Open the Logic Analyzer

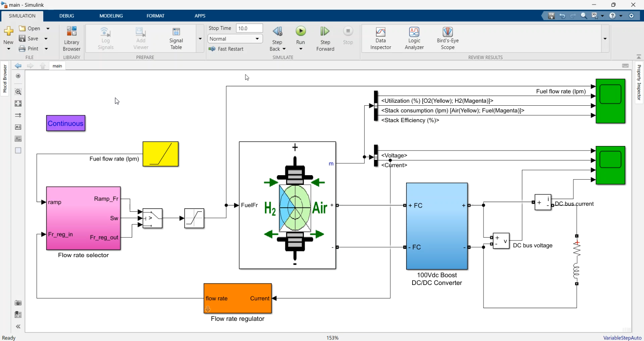pyautogui.click(x=414, y=38)
